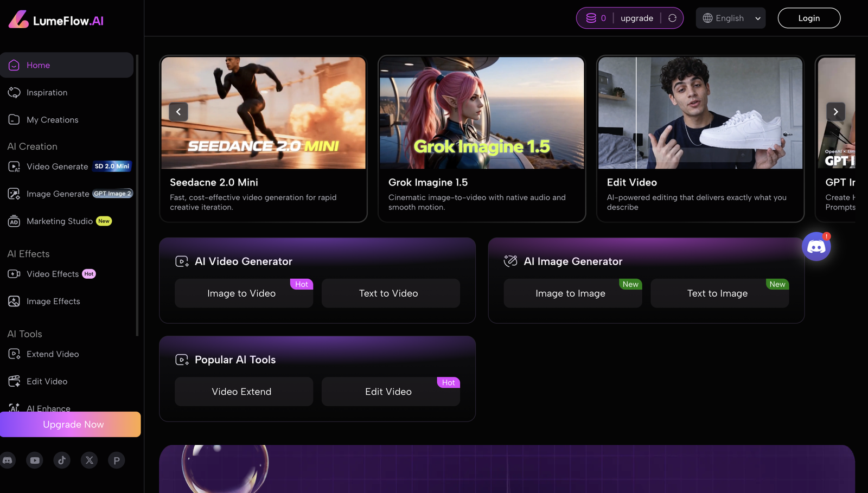Image resolution: width=868 pixels, height=493 pixels.
Task: Click the Login button
Action: (x=809, y=18)
